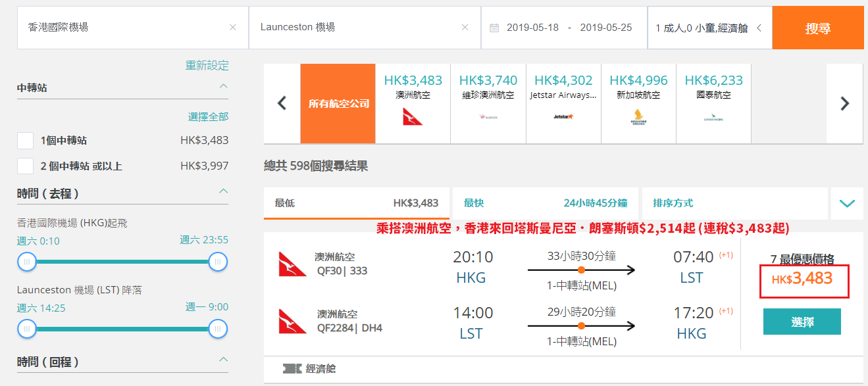Expand the teal chevron beside sort options
This screenshot has width=868, height=386.
tap(847, 203)
